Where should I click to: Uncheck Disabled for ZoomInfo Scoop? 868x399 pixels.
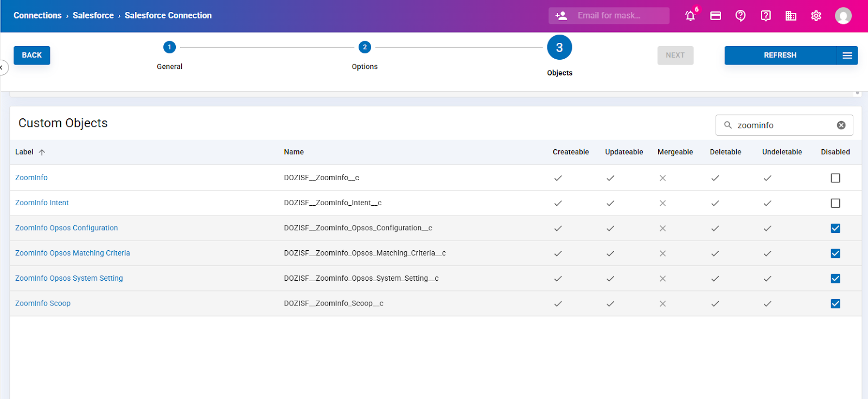[x=835, y=304]
